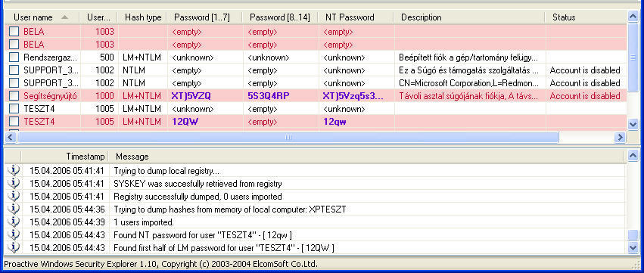Click the horizontal scrollbar thumb of user table
Viewport: 644px width, 273px height.
[288, 137]
